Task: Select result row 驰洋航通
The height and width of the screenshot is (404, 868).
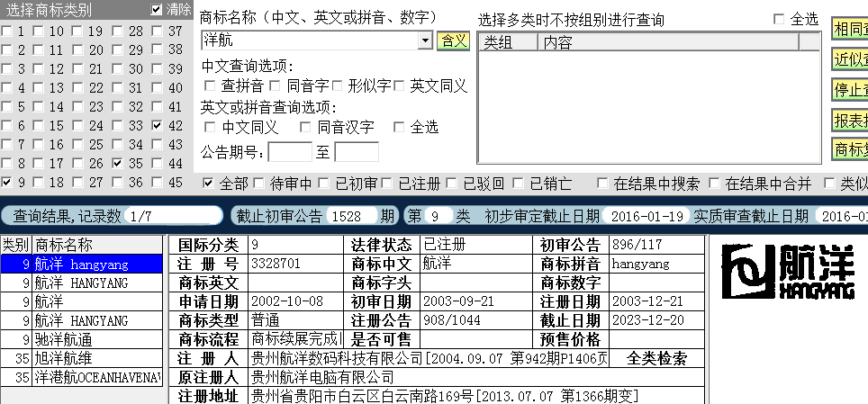Action: 82,339
